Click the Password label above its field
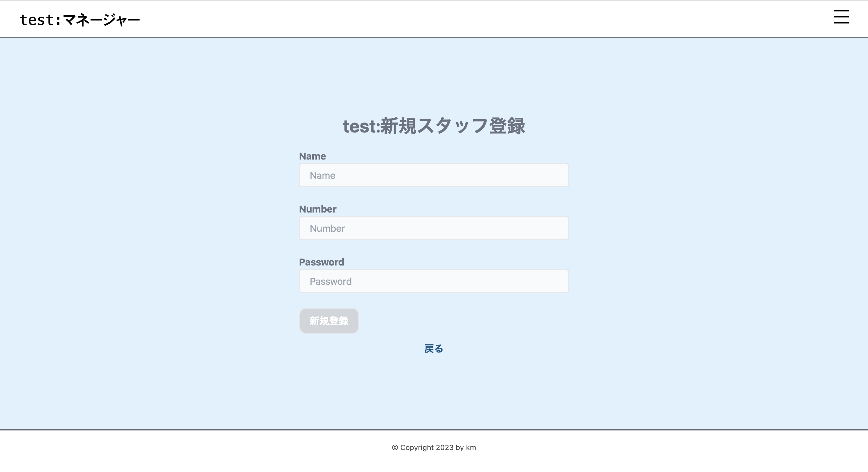868x472 pixels. click(322, 262)
